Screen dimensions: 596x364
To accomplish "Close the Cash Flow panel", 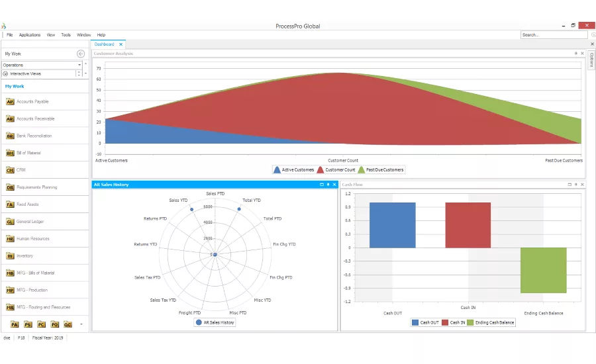I will pyautogui.click(x=582, y=185).
